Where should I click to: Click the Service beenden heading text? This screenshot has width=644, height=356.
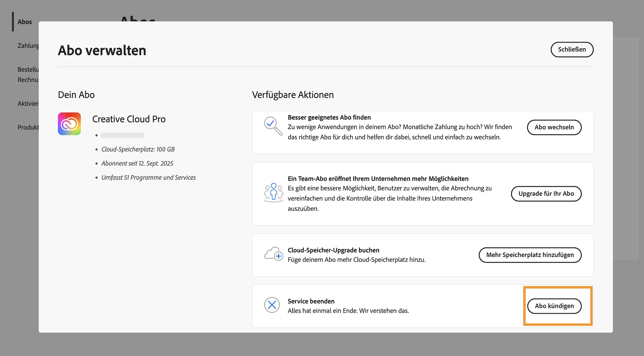[311, 301]
